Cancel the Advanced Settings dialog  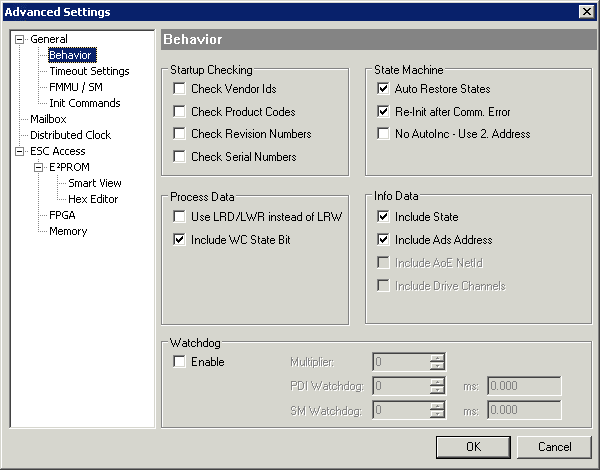pos(554,447)
